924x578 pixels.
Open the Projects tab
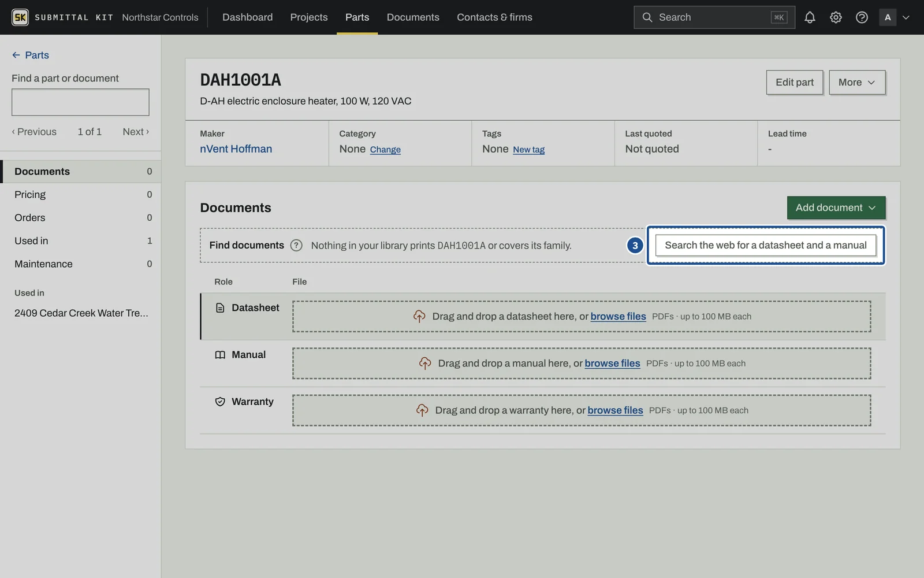(x=309, y=17)
